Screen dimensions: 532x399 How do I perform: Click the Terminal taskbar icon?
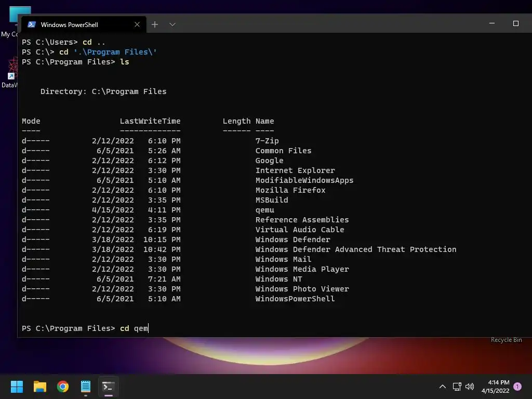click(109, 387)
